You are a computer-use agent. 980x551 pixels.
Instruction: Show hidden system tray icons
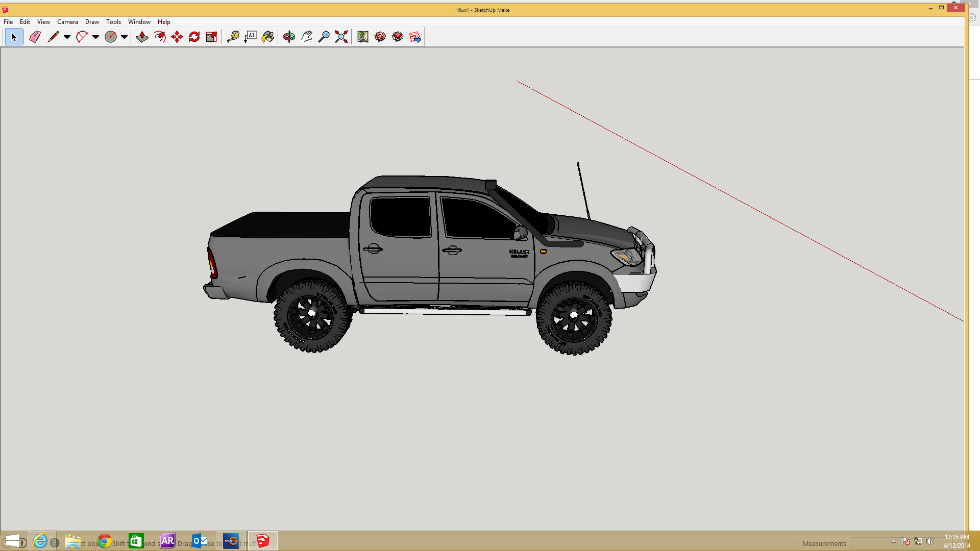click(x=893, y=541)
